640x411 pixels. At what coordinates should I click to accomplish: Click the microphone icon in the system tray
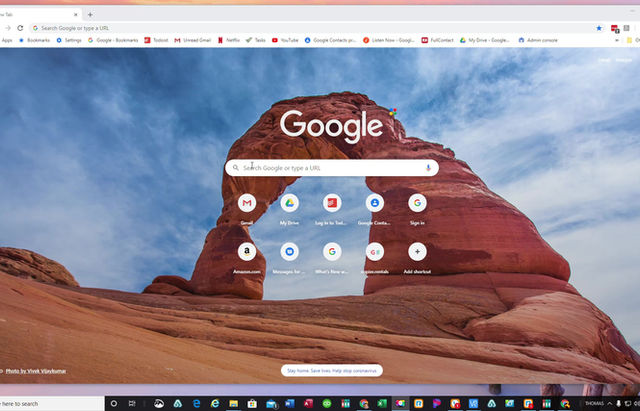(x=618, y=404)
